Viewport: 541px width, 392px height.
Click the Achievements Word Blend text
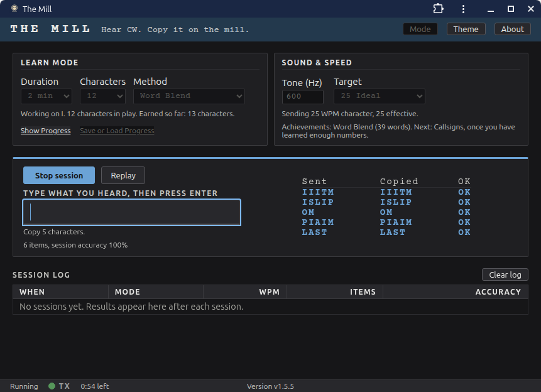coord(398,131)
